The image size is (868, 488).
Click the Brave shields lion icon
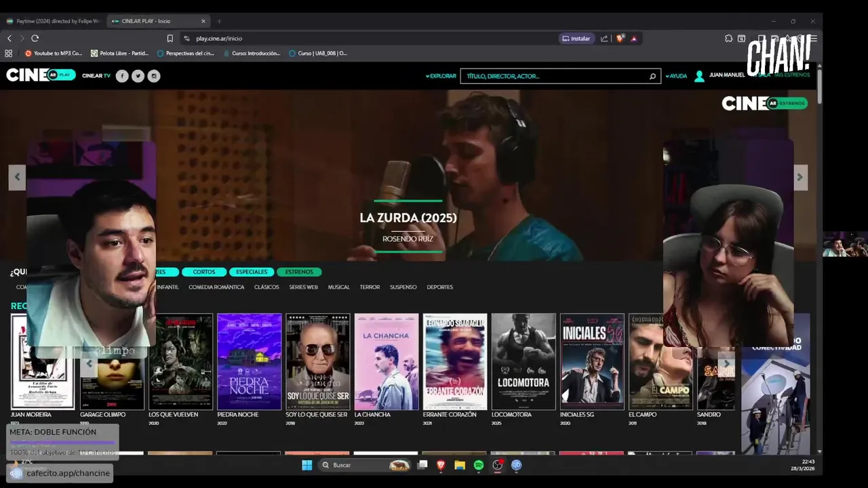point(620,39)
